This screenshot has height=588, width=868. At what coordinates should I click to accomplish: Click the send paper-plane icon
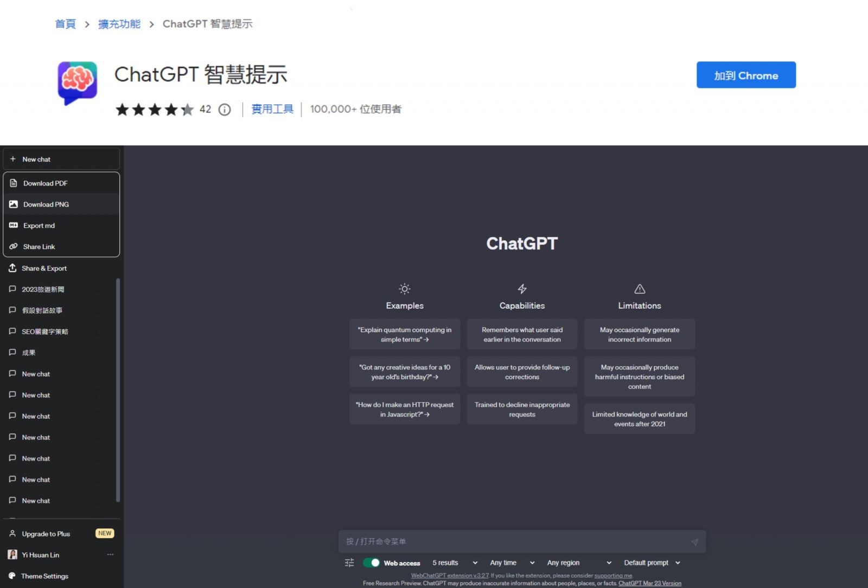pos(694,542)
